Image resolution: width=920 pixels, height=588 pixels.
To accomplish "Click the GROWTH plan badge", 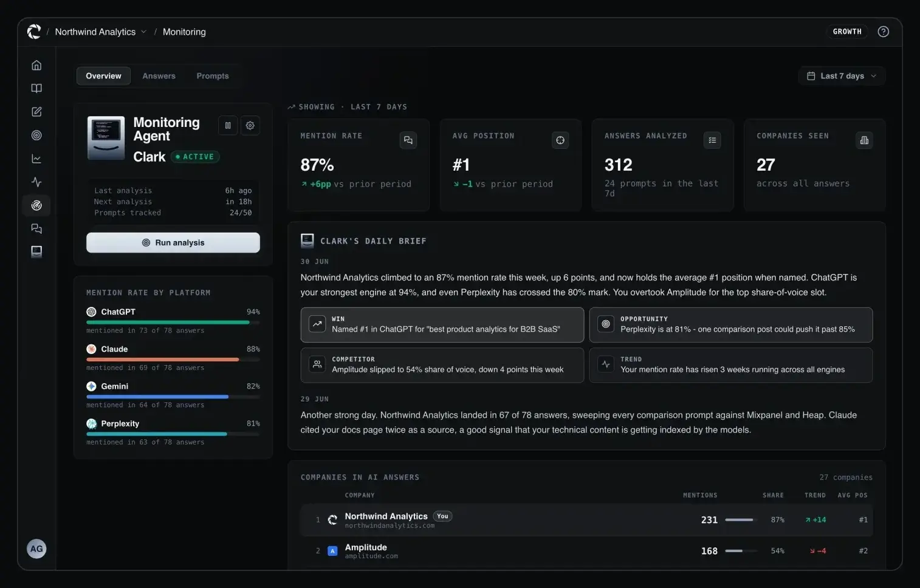I will click(x=847, y=32).
